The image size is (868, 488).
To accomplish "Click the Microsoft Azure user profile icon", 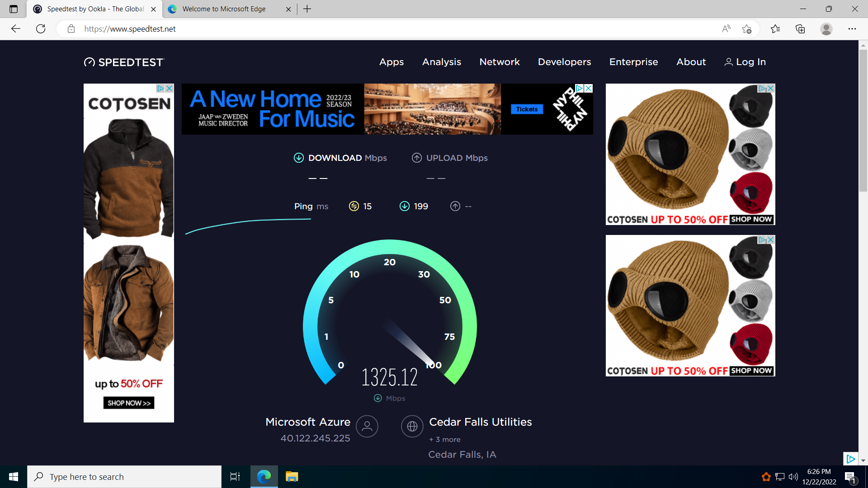I will 367,426.
